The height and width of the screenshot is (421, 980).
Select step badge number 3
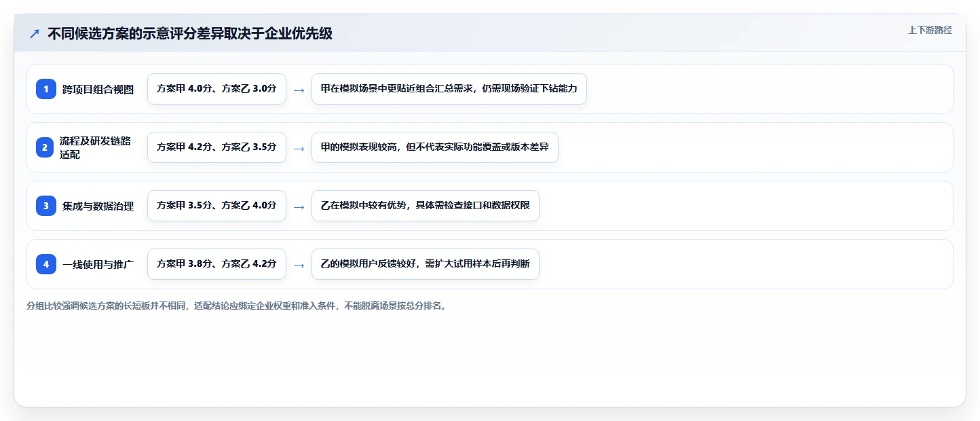[46, 206]
